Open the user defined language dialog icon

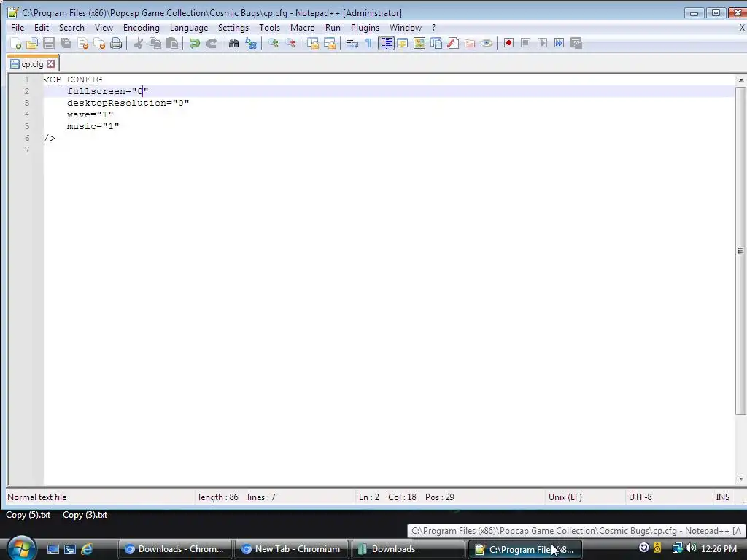[x=403, y=43]
